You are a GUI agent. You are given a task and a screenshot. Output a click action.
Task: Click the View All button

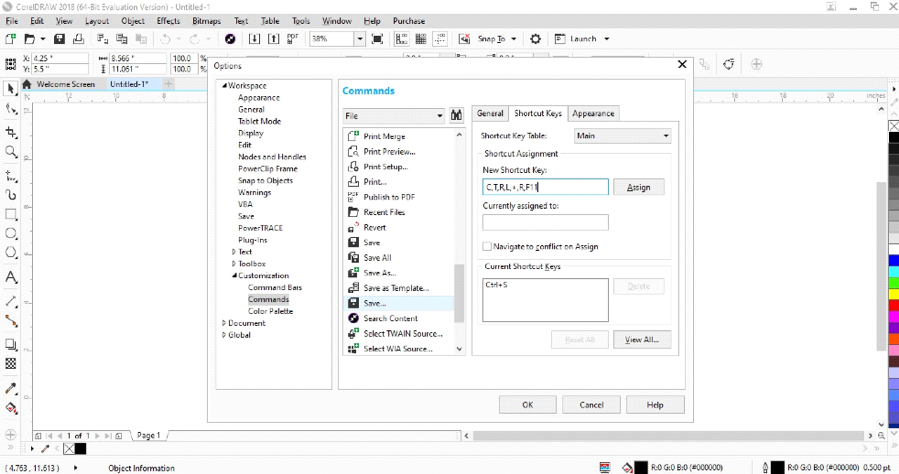[x=642, y=339]
